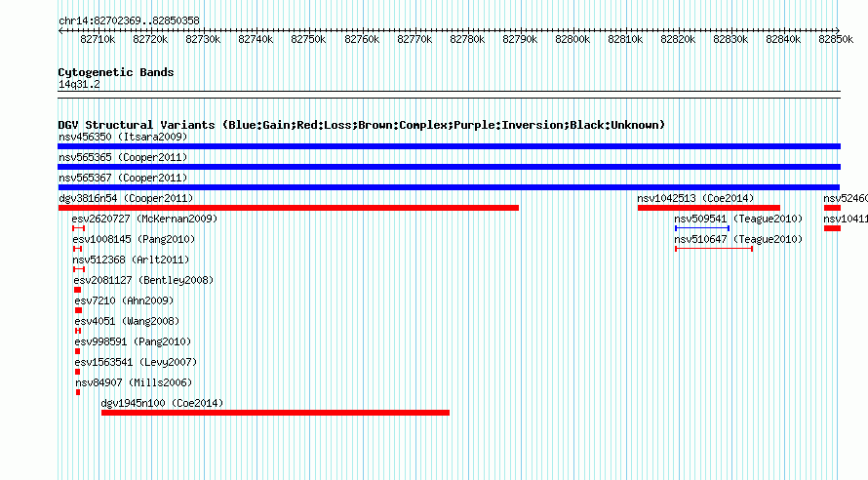Select the nsv84907 red block
The width and height of the screenshot is (868, 480).
click(78, 392)
